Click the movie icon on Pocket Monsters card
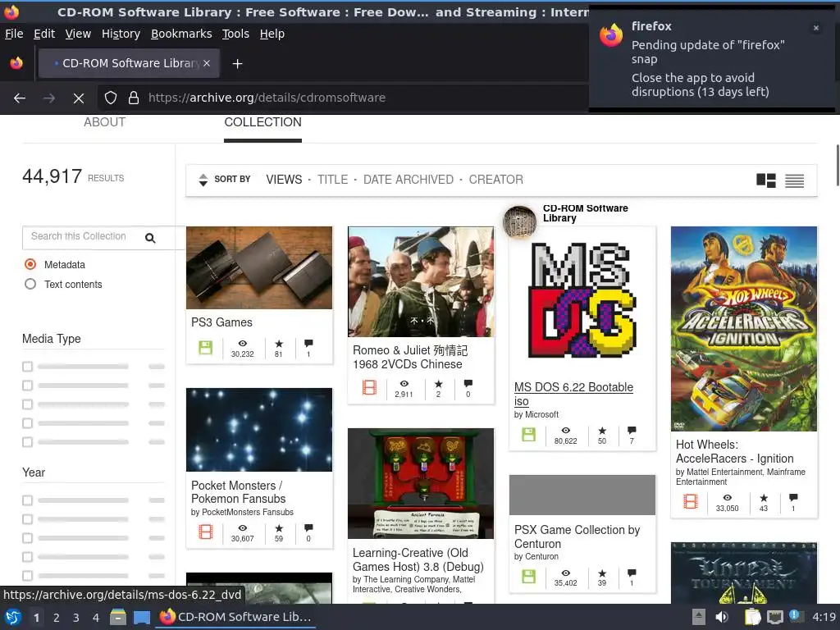Screen dimensions: 840x630 coord(206,532)
